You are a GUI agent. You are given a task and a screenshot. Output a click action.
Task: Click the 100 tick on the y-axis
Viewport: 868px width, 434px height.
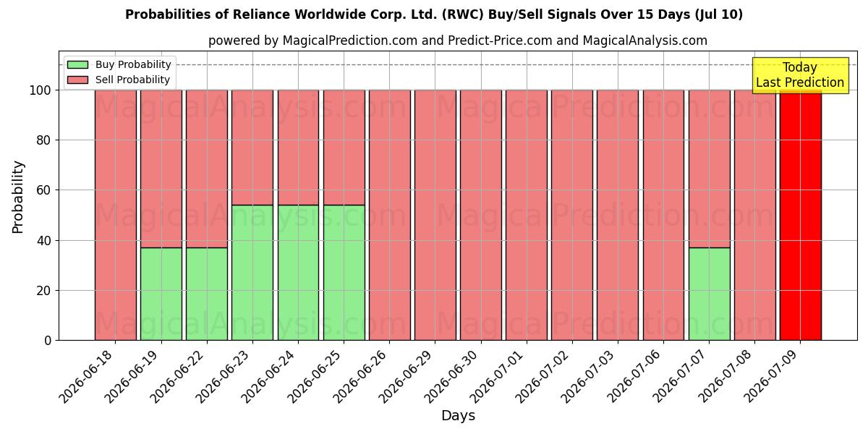tap(41, 90)
